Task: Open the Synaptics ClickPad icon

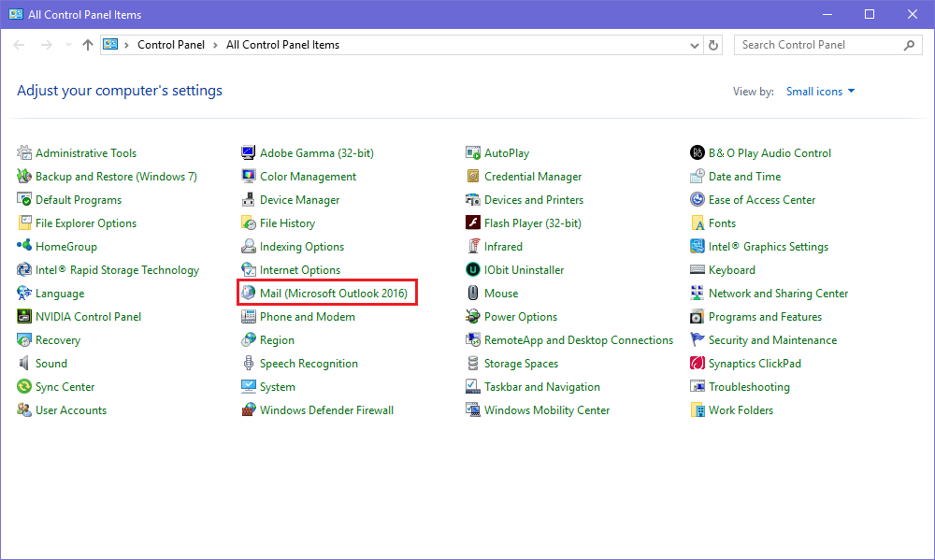Action: 698,363
